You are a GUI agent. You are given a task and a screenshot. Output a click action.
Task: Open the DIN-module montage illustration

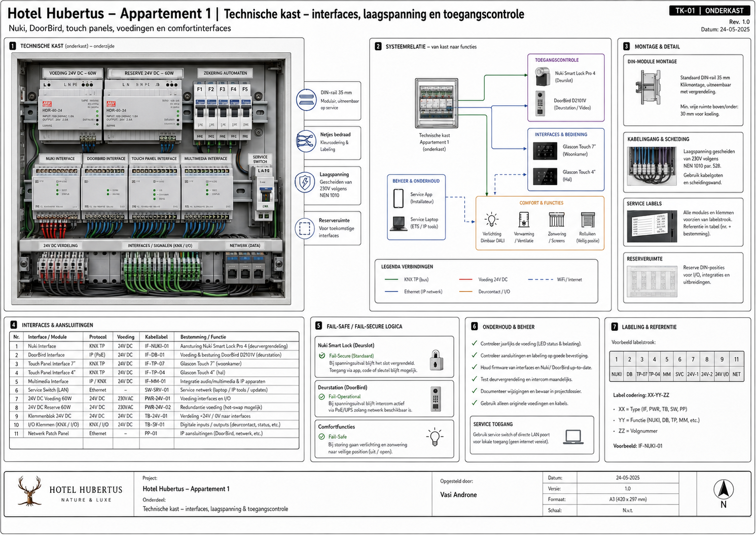click(x=649, y=87)
